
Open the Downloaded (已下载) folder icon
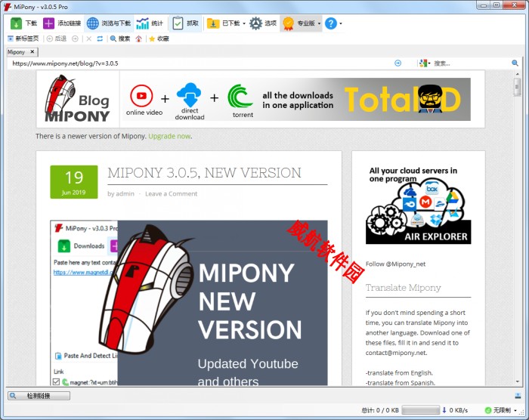pos(213,23)
